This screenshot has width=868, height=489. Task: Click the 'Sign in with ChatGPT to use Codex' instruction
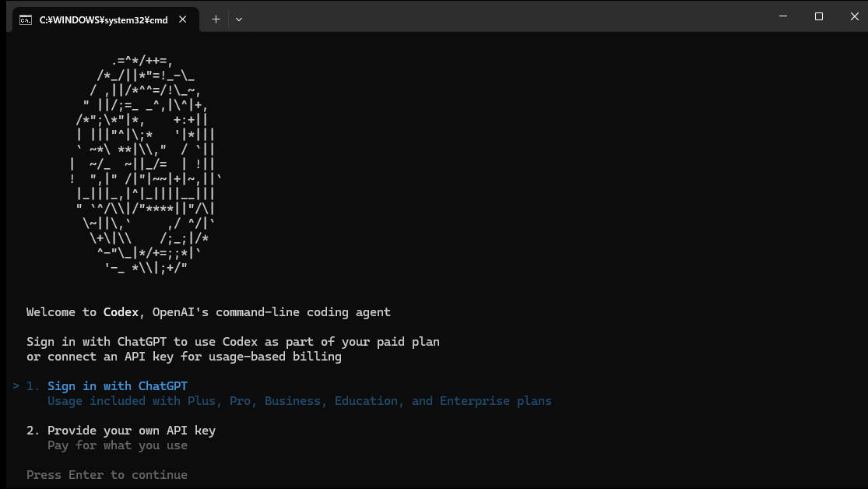(x=233, y=342)
